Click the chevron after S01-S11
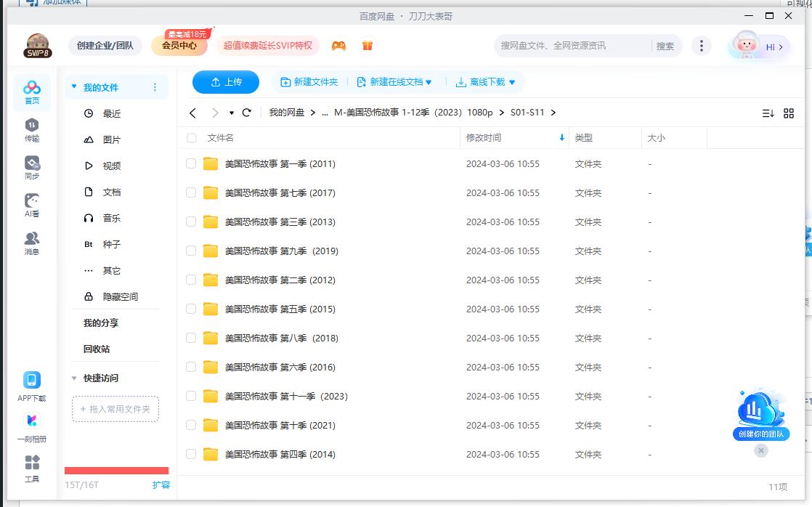 pos(553,113)
